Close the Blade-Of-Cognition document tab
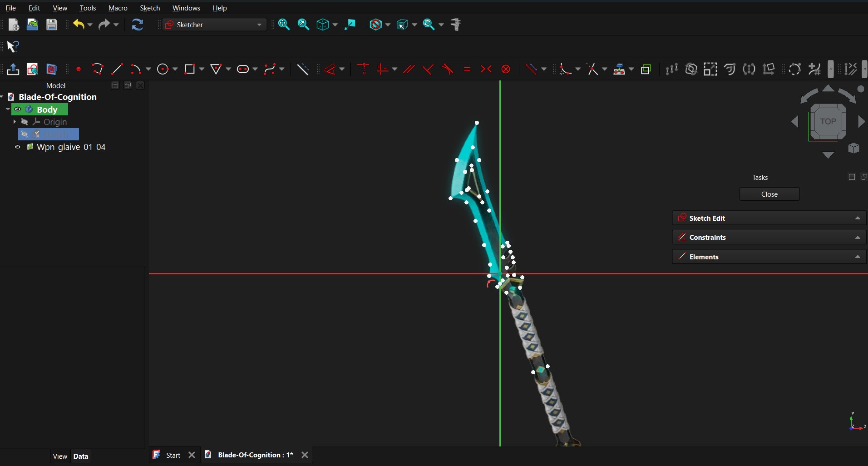This screenshot has height=466, width=868. [305, 455]
